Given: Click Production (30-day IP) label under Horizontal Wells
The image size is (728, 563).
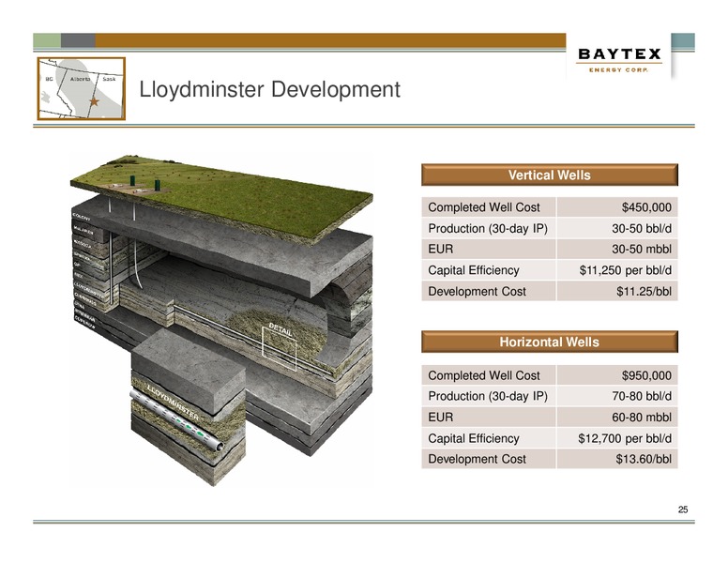Looking at the screenshot, I should [488, 396].
